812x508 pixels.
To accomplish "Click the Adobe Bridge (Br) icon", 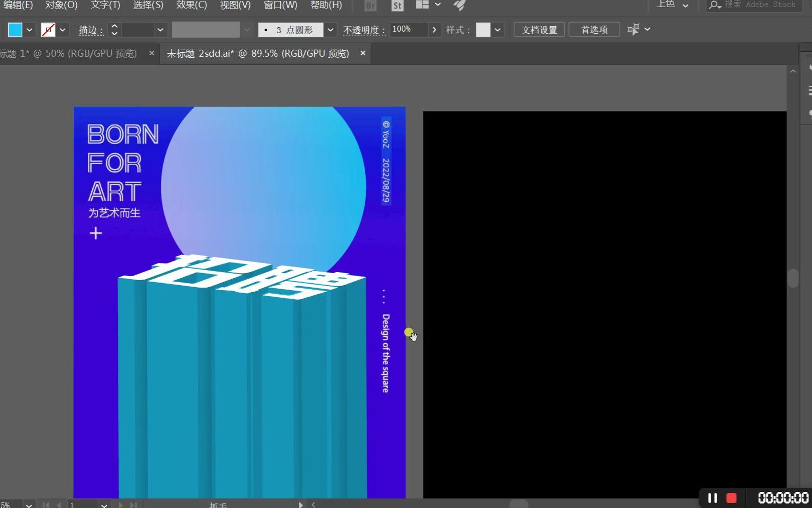I will click(370, 6).
